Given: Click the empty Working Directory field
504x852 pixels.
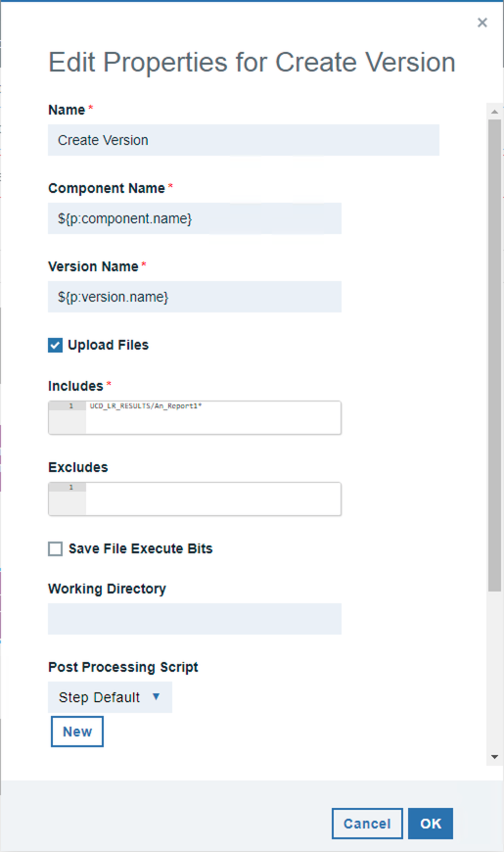Looking at the screenshot, I should (195, 619).
